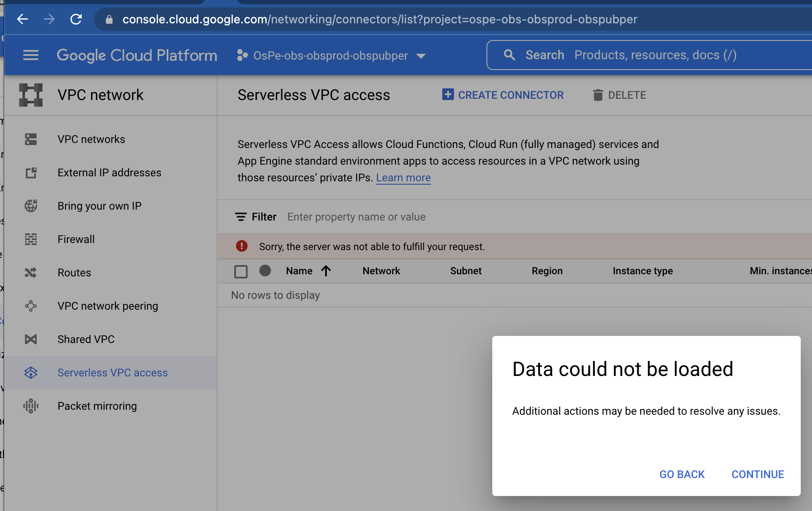Click the status circle next to the header checkbox
The width and height of the screenshot is (812, 511).
265,271
